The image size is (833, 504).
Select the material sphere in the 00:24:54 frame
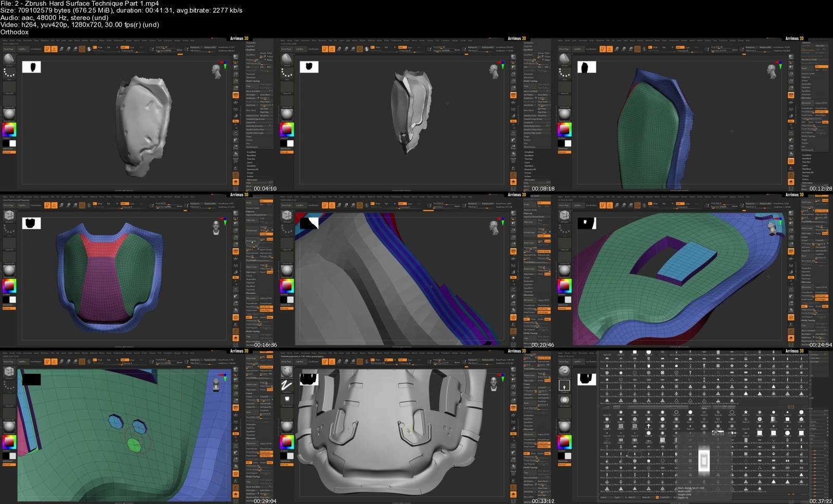pyautogui.click(x=564, y=270)
